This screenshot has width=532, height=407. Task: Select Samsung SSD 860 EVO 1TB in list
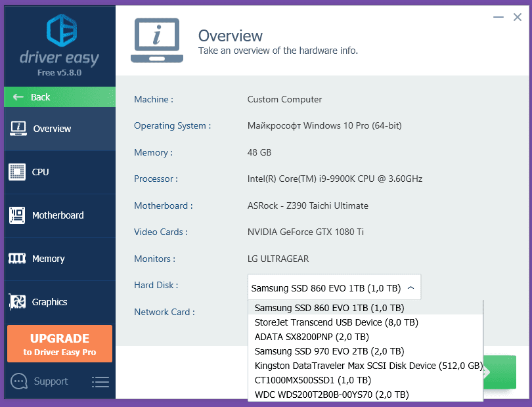[365, 308]
